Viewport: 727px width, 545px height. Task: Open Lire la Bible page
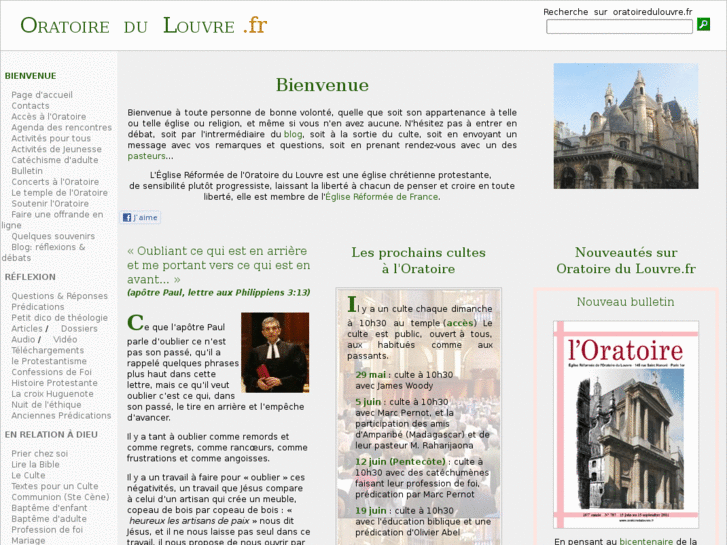pos(36,464)
